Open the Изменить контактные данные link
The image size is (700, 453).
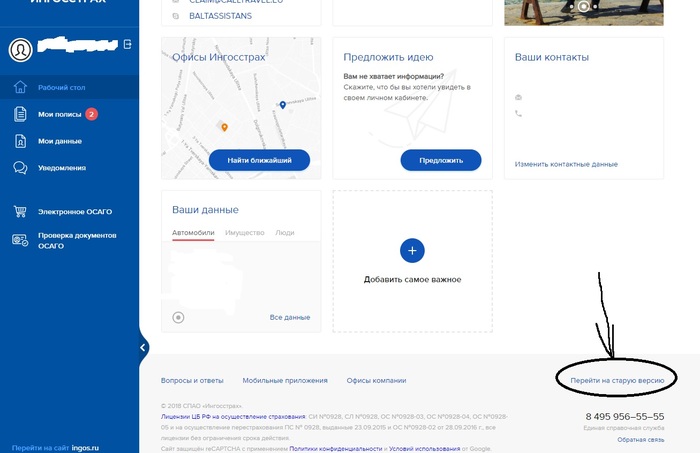pos(566,163)
